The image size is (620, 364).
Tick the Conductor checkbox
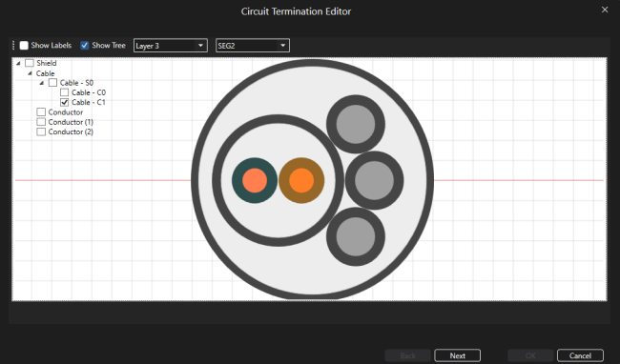tap(41, 112)
